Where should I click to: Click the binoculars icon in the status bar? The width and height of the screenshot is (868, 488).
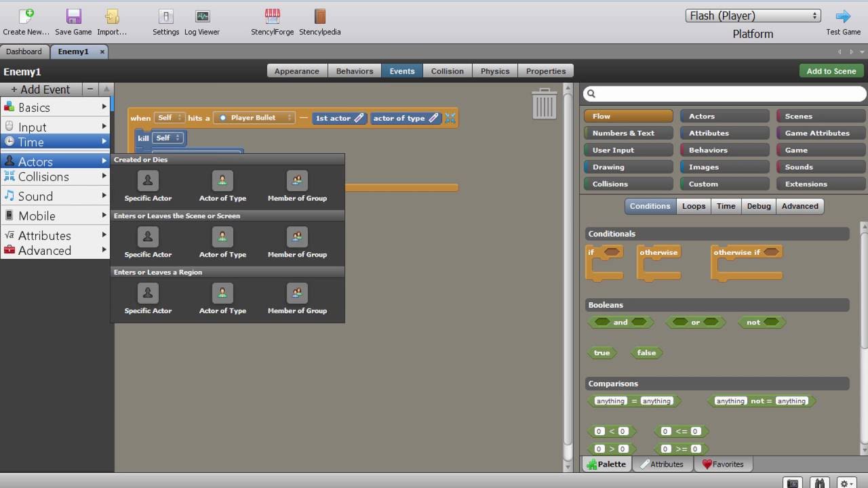(820, 483)
